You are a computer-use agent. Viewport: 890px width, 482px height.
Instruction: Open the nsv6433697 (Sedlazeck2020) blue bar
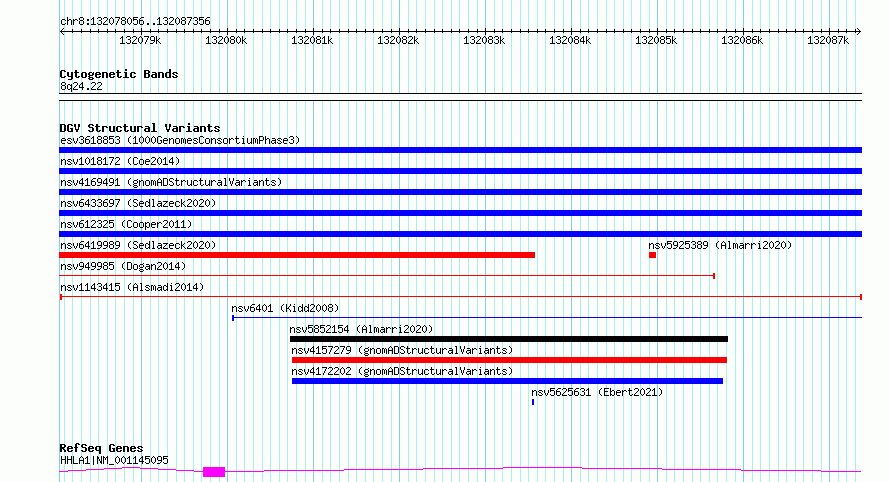[460, 213]
